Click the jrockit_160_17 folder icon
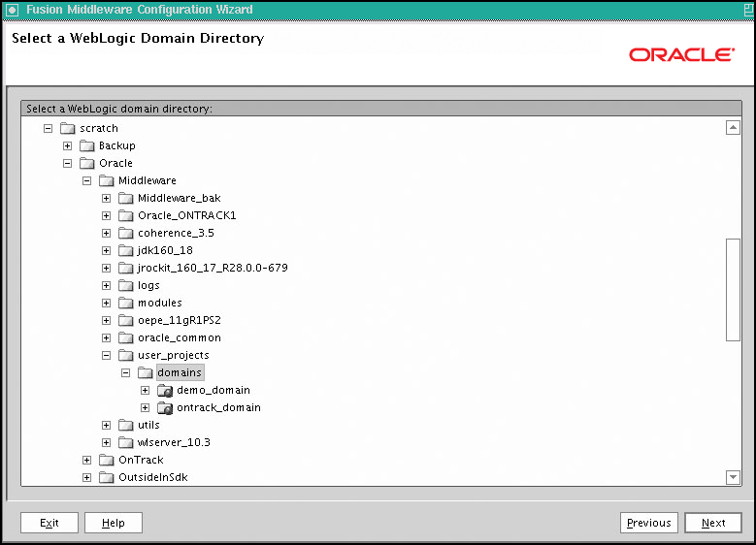 [126, 268]
